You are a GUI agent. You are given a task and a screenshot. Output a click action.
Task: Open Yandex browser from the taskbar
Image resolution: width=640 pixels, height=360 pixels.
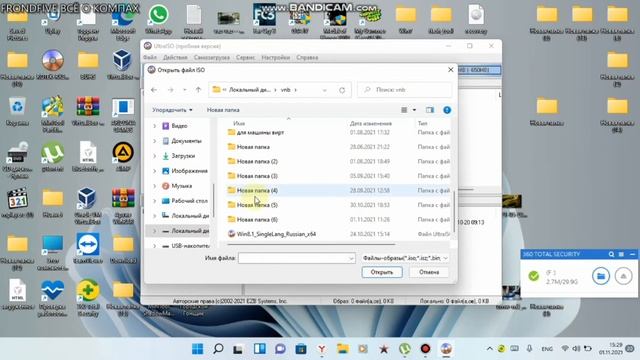click(322, 349)
